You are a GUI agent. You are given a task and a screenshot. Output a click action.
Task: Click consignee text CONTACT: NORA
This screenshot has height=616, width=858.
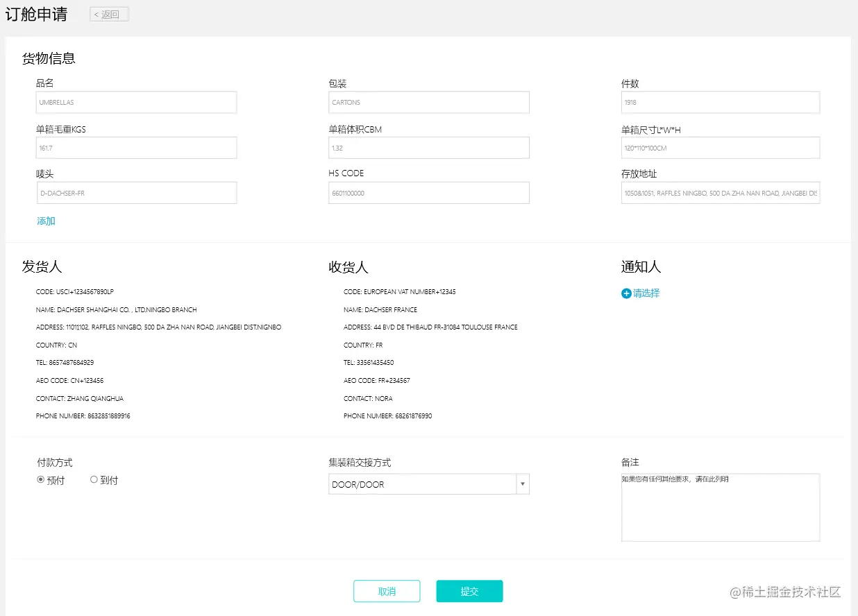click(x=368, y=399)
